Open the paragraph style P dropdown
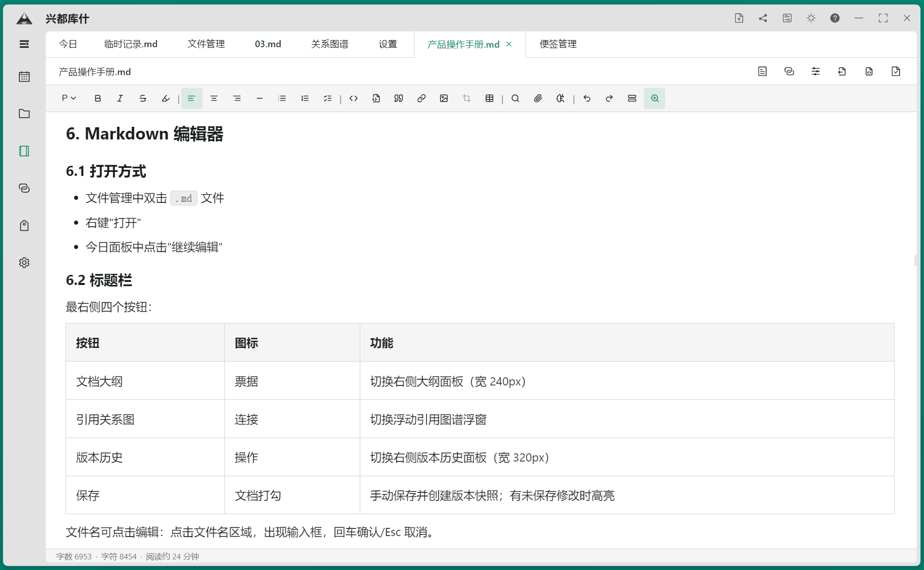This screenshot has width=924, height=570. click(x=69, y=98)
